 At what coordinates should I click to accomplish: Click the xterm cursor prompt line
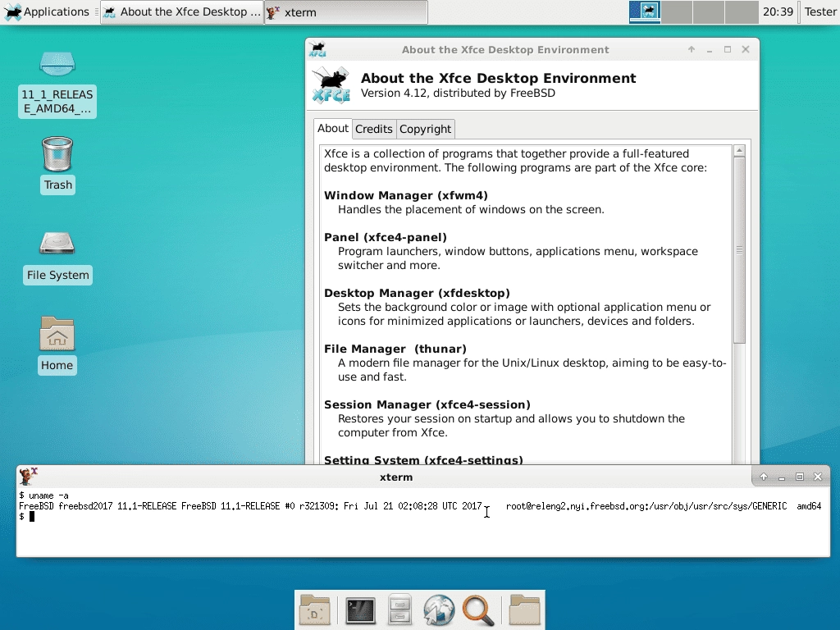[x=27, y=517]
